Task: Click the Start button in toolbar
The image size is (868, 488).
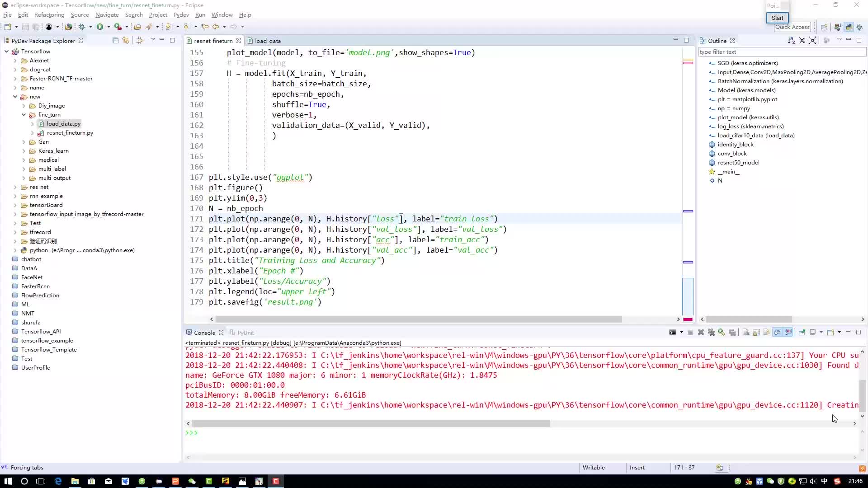Action: coord(777,17)
